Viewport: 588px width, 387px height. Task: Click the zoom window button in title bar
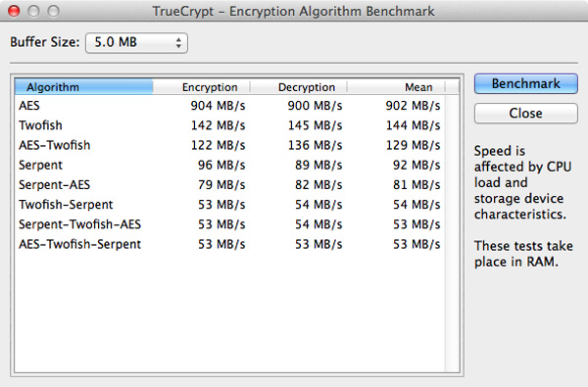54,11
